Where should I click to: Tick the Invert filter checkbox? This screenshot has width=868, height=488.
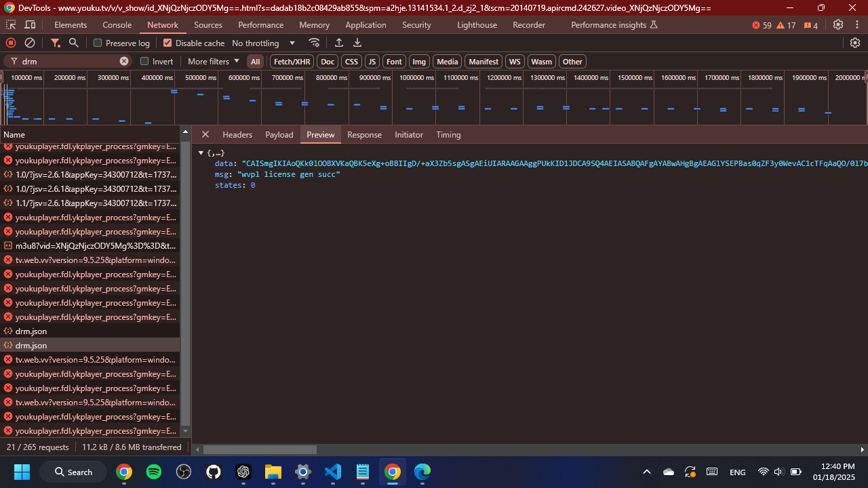pyautogui.click(x=144, y=61)
